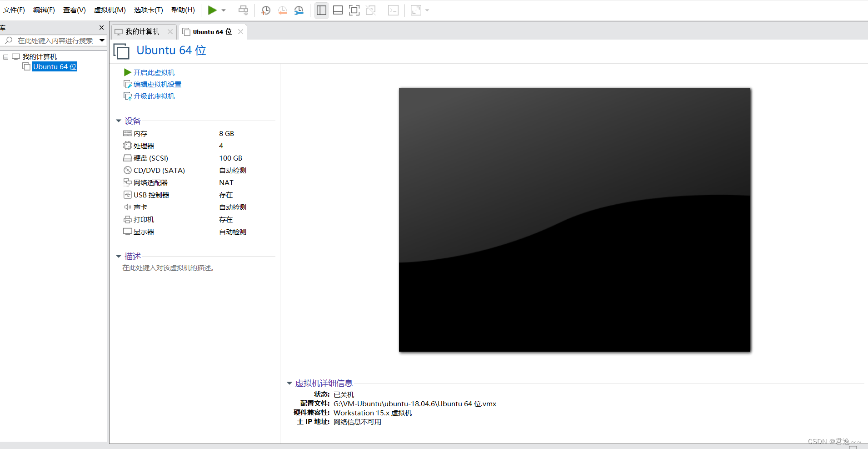
Task: Open the snapshot manager icon
Action: click(x=299, y=10)
